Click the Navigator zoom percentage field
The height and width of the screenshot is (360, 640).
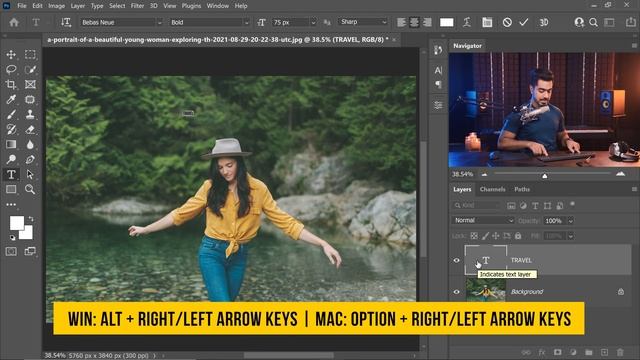pyautogui.click(x=462, y=174)
